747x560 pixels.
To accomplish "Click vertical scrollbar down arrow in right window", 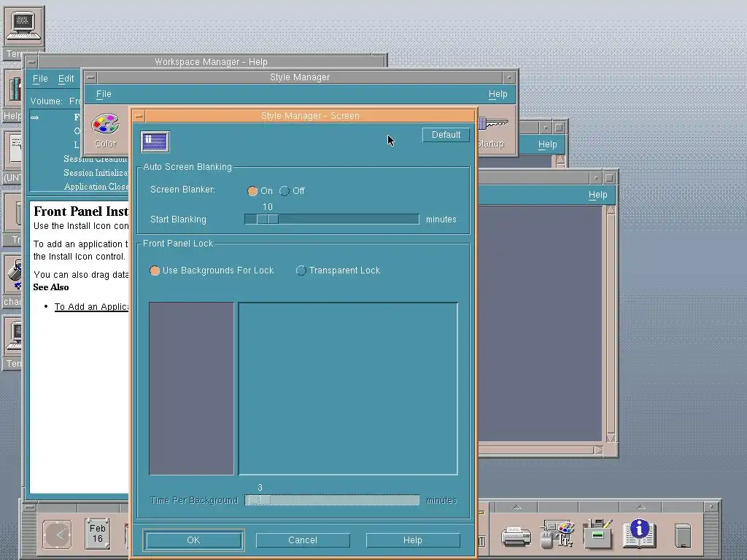I will (x=611, y=437).
